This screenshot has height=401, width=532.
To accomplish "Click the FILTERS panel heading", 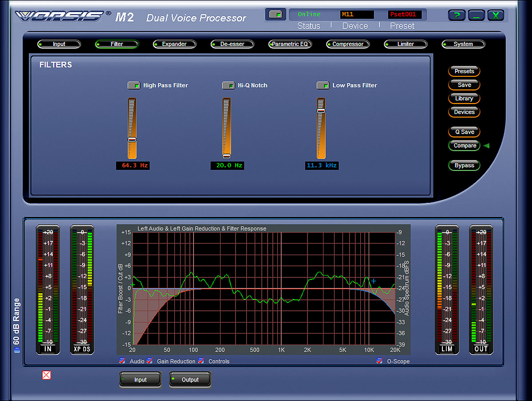I will coord(55,65).
